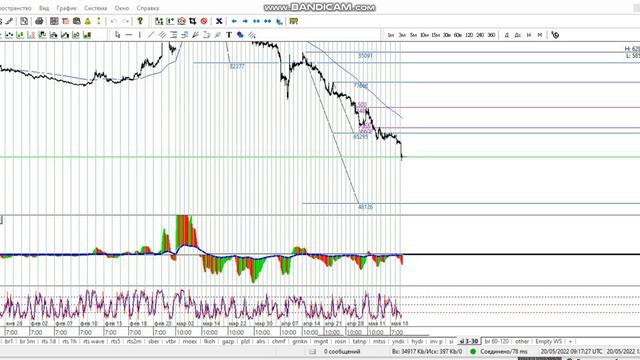Open the График menu
The width and height of the screenshot is (640, 360).
point(67,8)
